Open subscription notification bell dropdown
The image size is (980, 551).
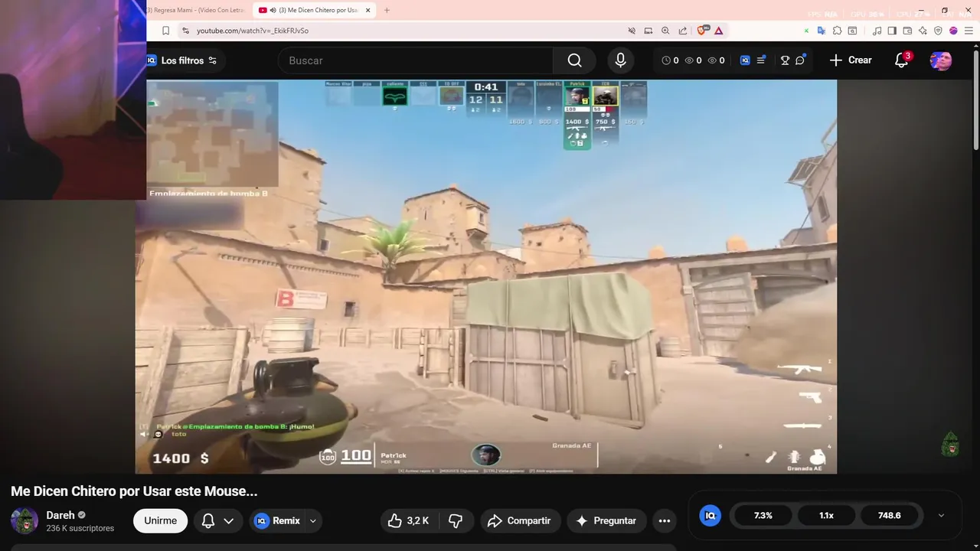[217, 520]
